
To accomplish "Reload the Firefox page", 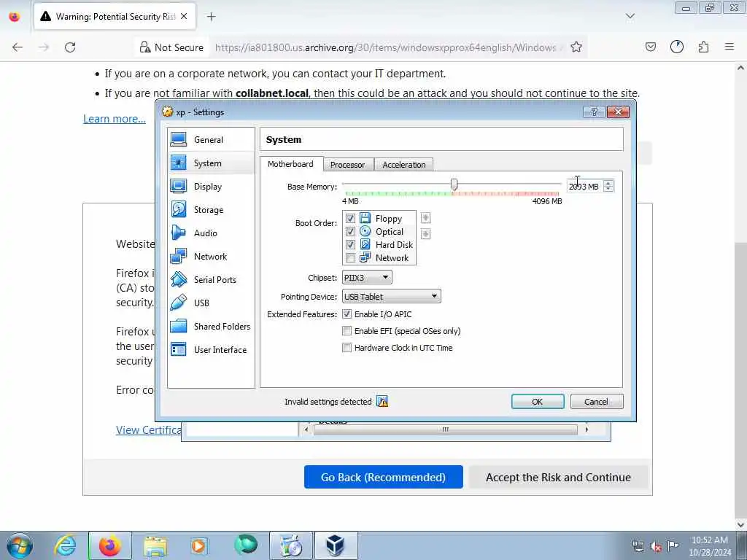I will point(70,47).
